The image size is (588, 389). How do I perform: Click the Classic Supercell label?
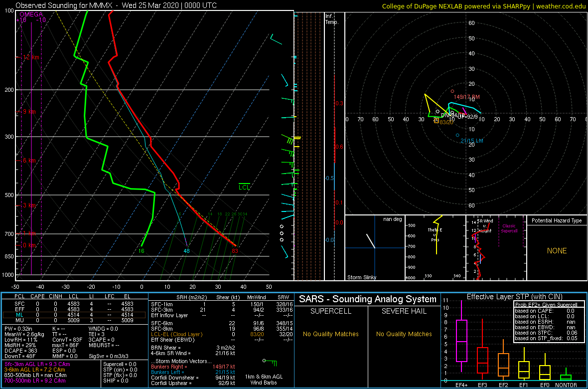pos(508,228)
